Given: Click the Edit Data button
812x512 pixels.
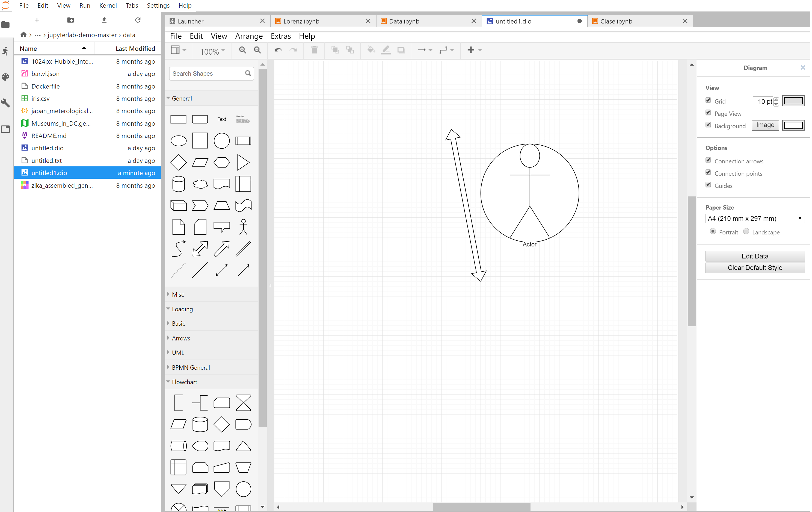Looking at the screenshot, I should point(755,256).
